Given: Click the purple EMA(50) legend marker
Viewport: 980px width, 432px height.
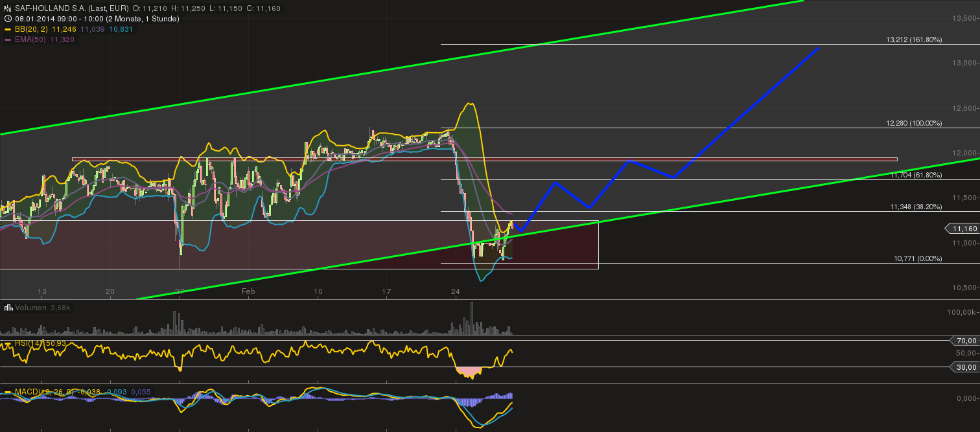Looking at the screenshot, I should pyautogui.click(x=7, y=40).
